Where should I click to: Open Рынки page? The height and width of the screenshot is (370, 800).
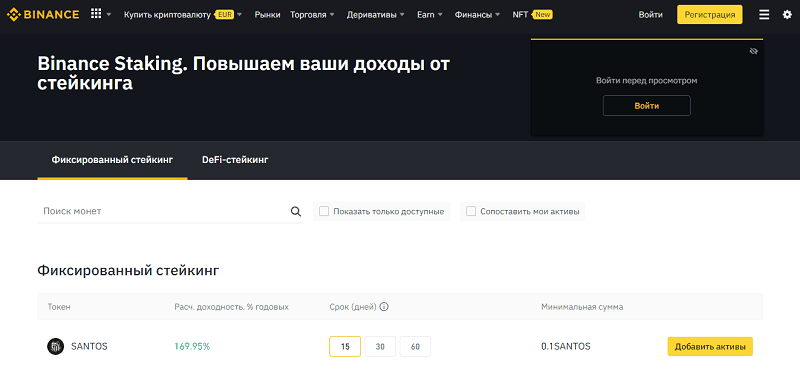267,15
